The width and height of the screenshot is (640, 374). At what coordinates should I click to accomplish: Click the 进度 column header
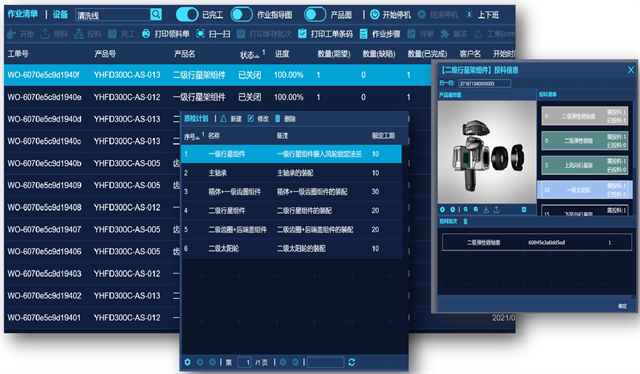tap(282, 54)
